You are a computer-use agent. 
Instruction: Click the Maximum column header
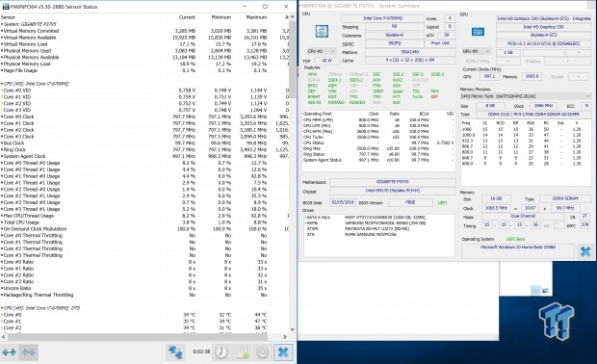pyautogui.click(x=256, y=17)
